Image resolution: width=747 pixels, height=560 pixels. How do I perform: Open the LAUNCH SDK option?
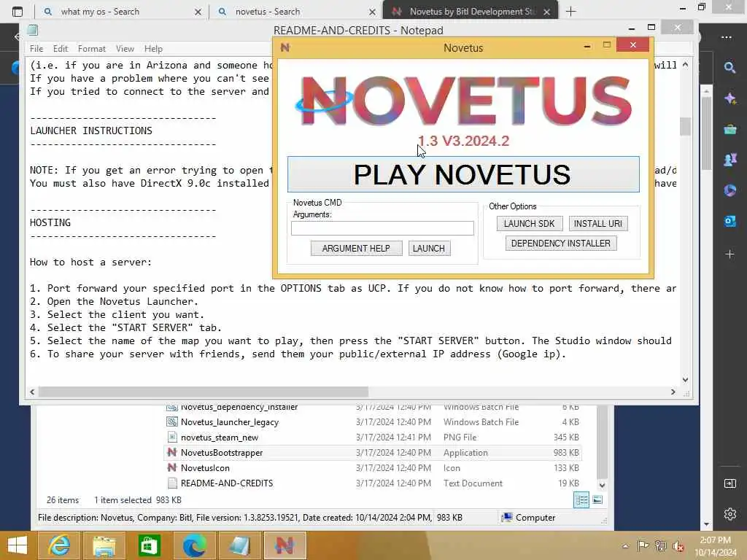tap(530, 223)
